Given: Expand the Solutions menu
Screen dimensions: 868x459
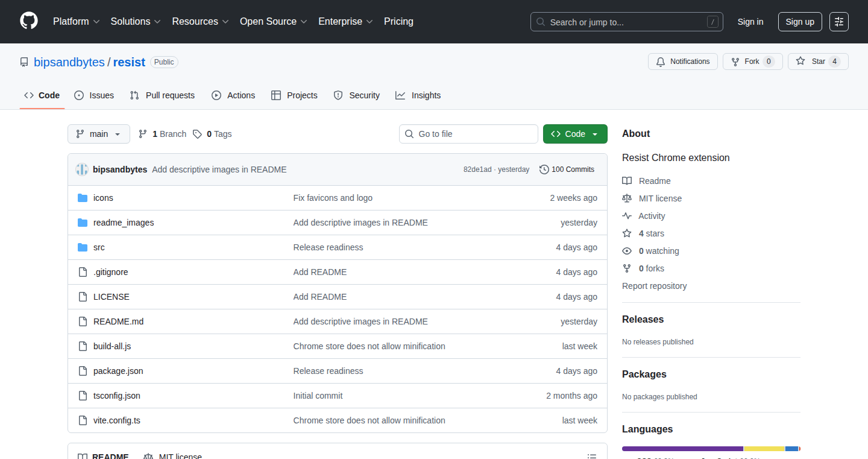Looking at the screenshot, I should click(x=136, y=21).
